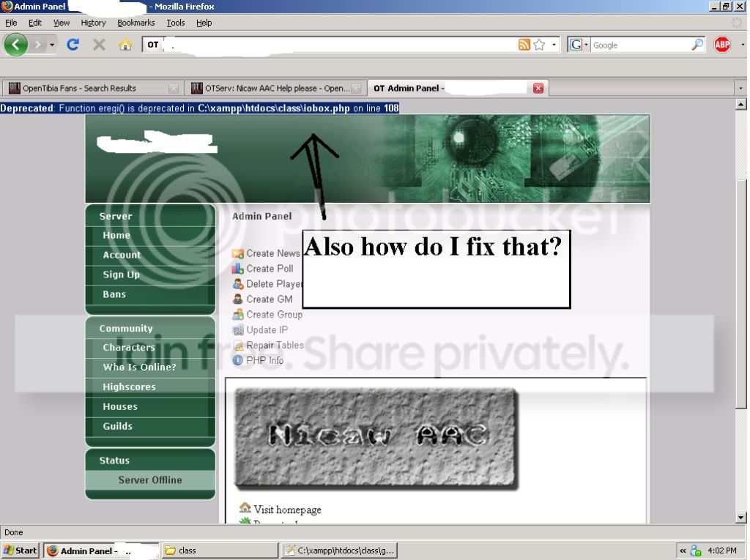The image size is (750, 560).
Task: Click the Server sidebar section header
Action: tap(116, 216)
